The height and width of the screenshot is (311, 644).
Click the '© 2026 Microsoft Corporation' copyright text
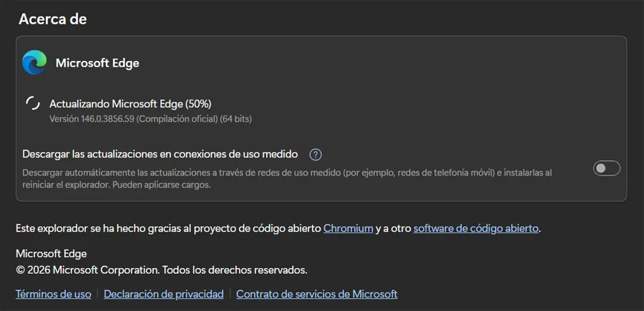pos(87,270)
